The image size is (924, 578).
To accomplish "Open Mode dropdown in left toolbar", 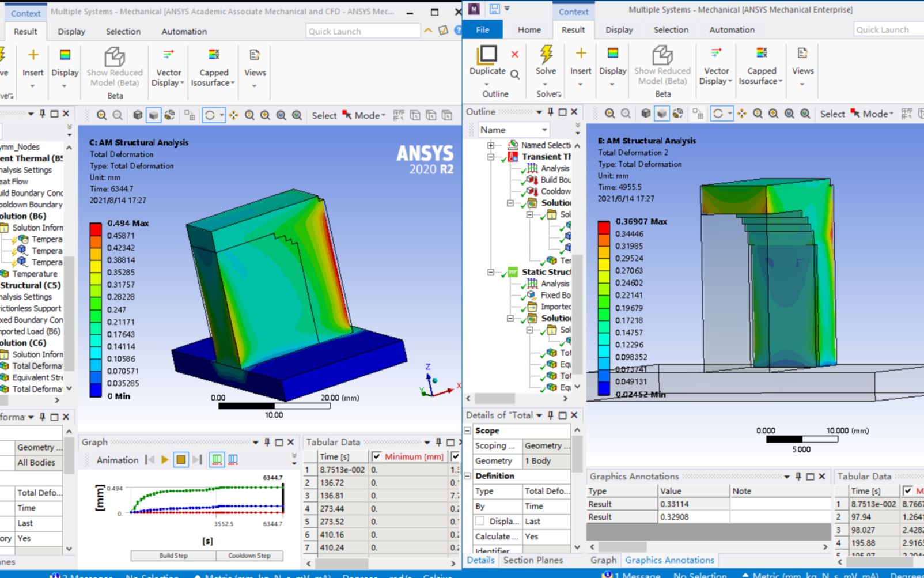I will (x=369, y=115).
